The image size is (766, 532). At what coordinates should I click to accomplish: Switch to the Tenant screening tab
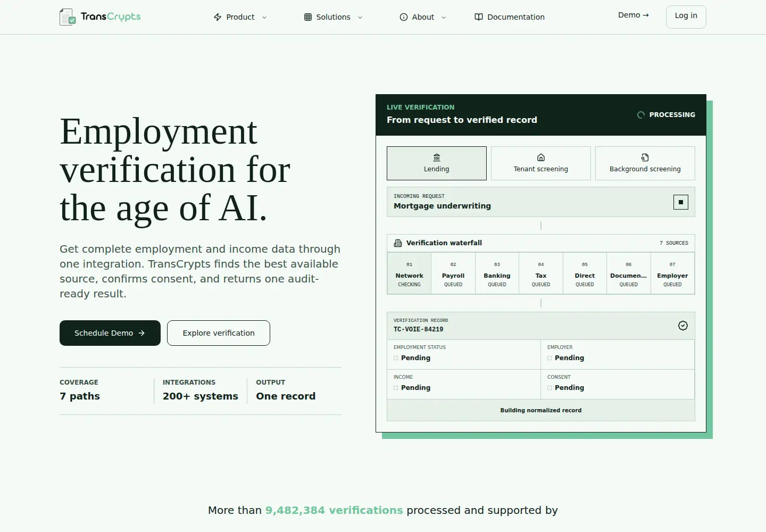pyautogui.click(x=541, y=163)
